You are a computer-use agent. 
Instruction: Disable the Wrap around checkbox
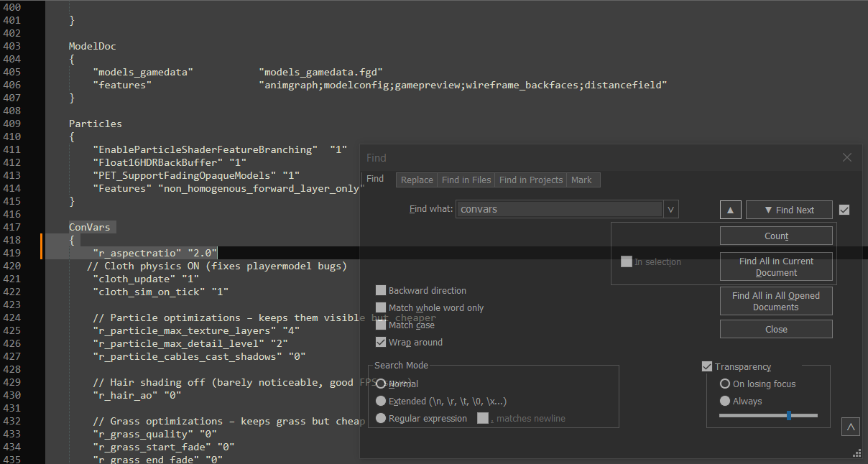coord(381,343)
